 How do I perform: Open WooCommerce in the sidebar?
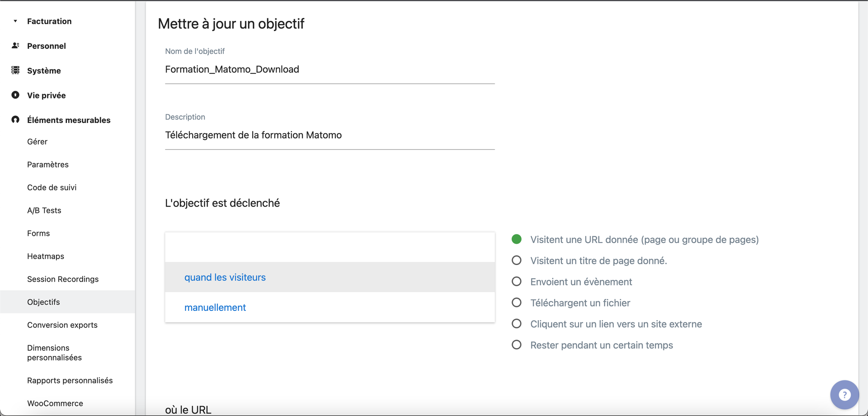click(55, 403)
